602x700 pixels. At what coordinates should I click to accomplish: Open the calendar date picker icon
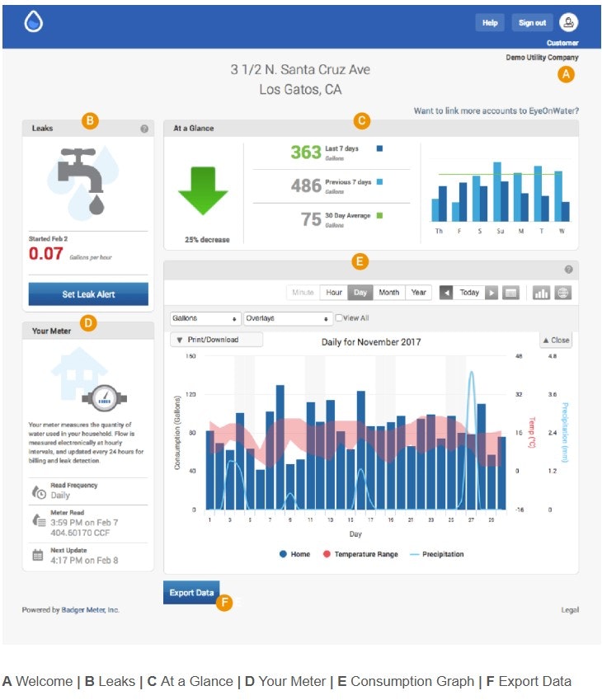[x=511, y=293]
